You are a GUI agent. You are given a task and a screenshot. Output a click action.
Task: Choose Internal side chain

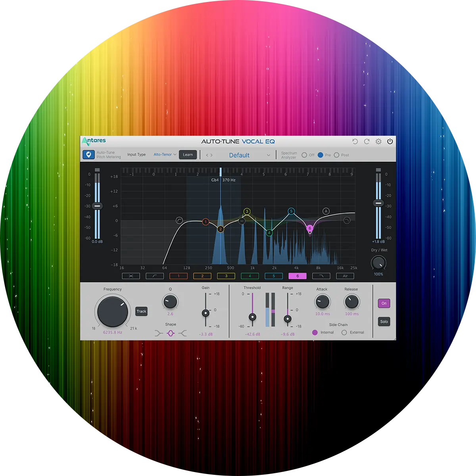(x=315, y=332)
